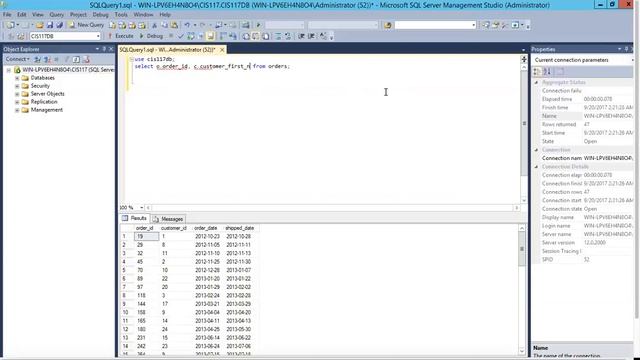The width and height of the screenshot is (640, 360).
Task: Toggle Include Actual Execution Plan
Action: click(223, 36)
